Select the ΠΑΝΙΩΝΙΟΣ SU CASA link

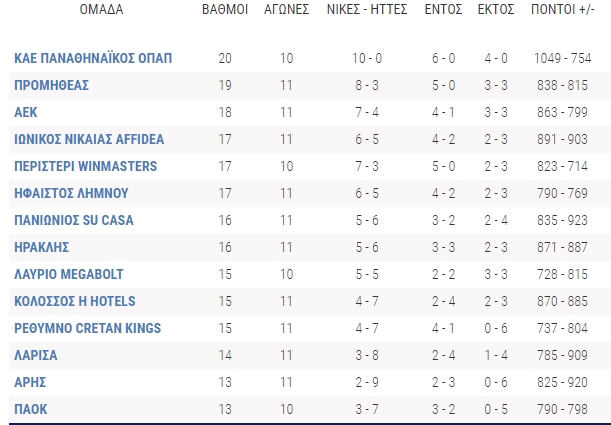tap(74, 220)
